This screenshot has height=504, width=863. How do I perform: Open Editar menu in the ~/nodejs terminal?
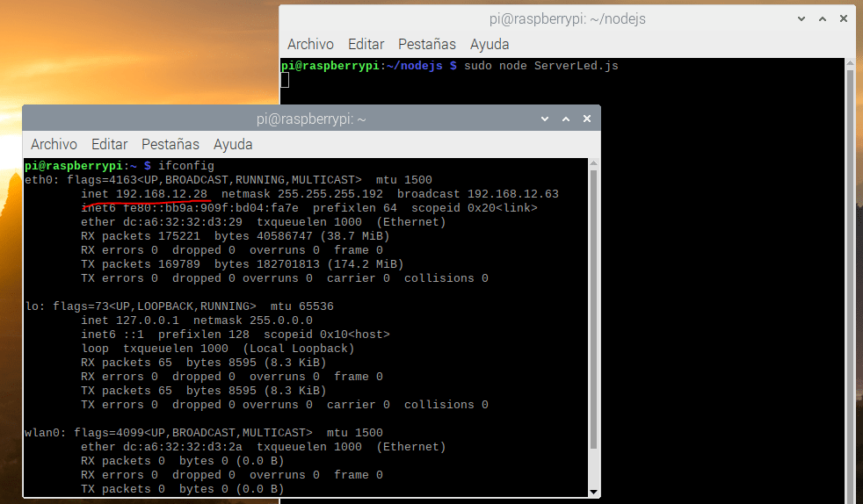[366, 44]
